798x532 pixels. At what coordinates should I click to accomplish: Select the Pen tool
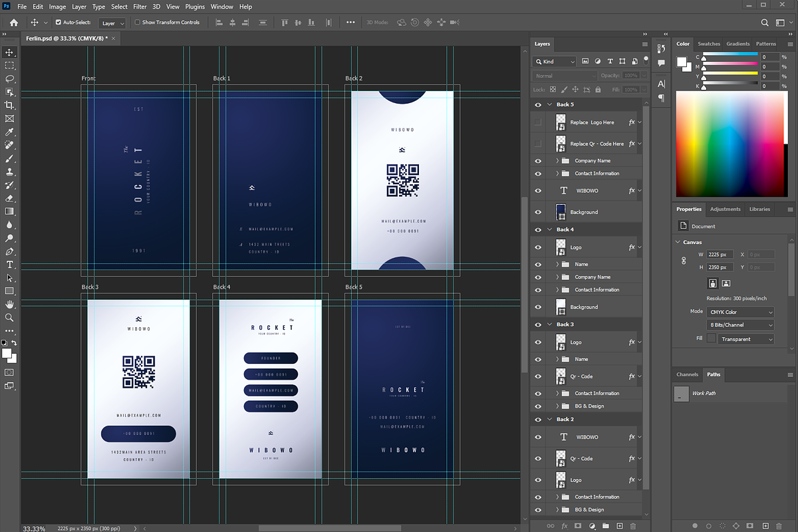9,251
